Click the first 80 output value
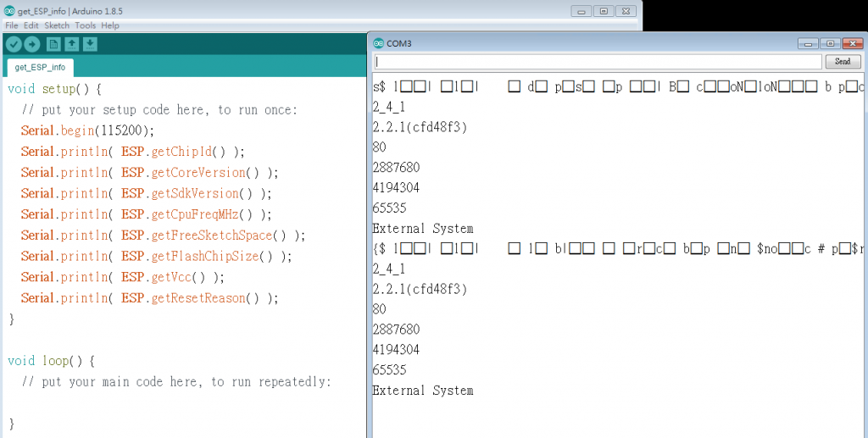The height and width of the screenshot is (438, 868). click(379, 147)
